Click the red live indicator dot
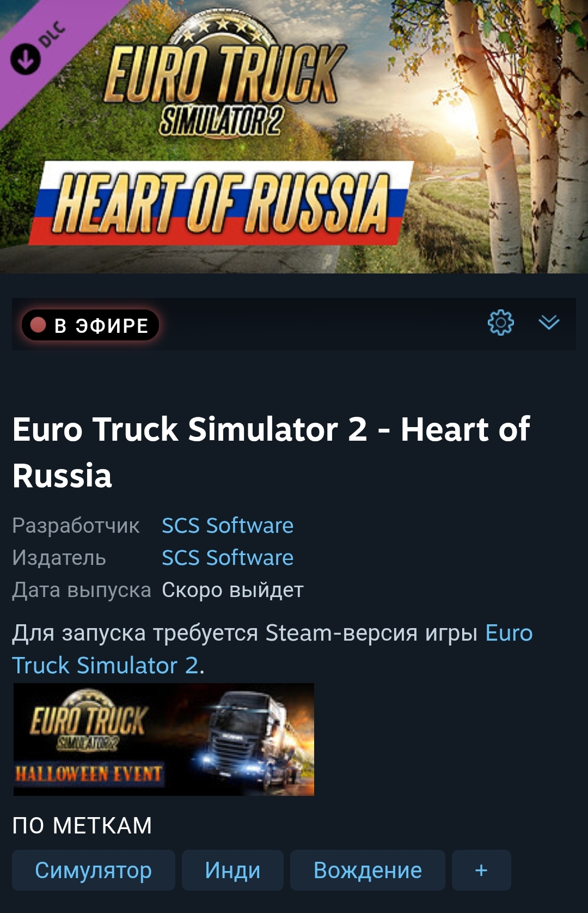The width and height of the screenshot is (588, 913). [38, 325]
